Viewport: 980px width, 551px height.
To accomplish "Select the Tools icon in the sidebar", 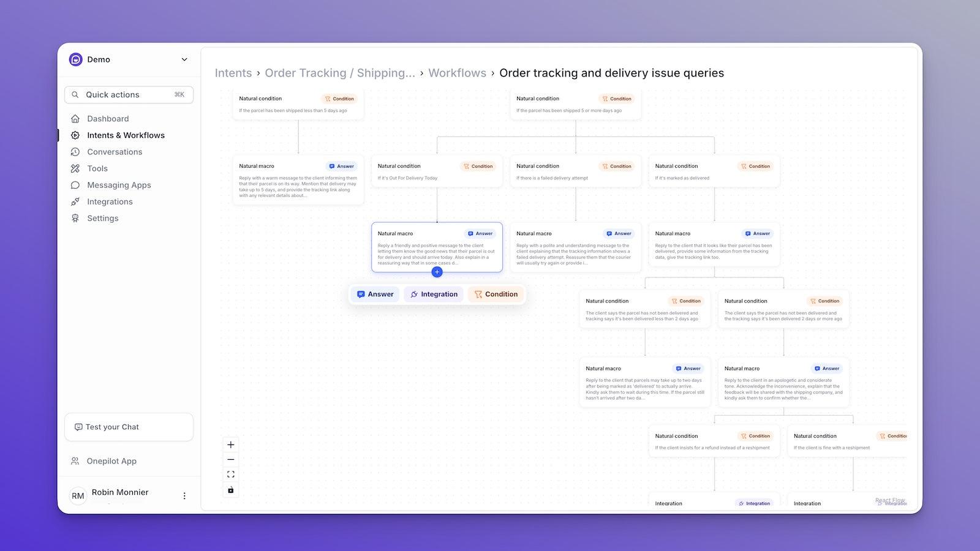I will coord(75,168).
